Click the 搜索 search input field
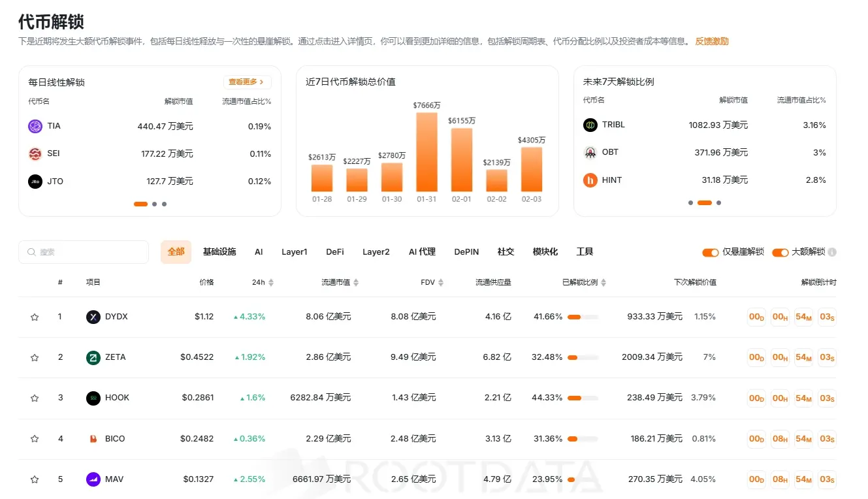 84,252
